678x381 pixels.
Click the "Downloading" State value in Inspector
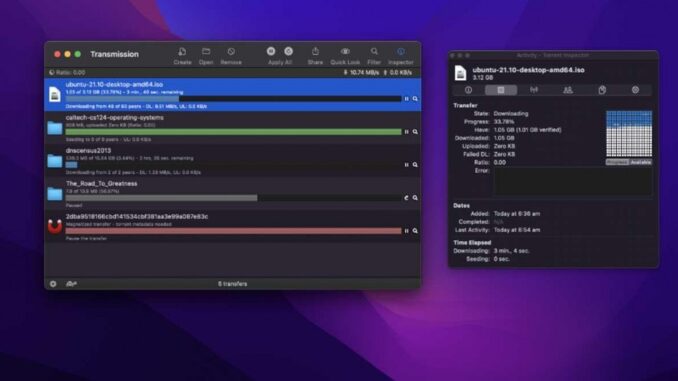click(511, 114)
